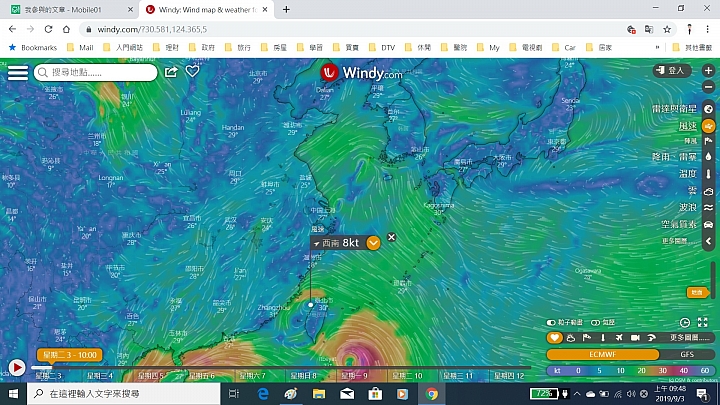Screen dimensions: 720x405
Task: Click the forecast timeline progress bar
Action: point(281,367)
